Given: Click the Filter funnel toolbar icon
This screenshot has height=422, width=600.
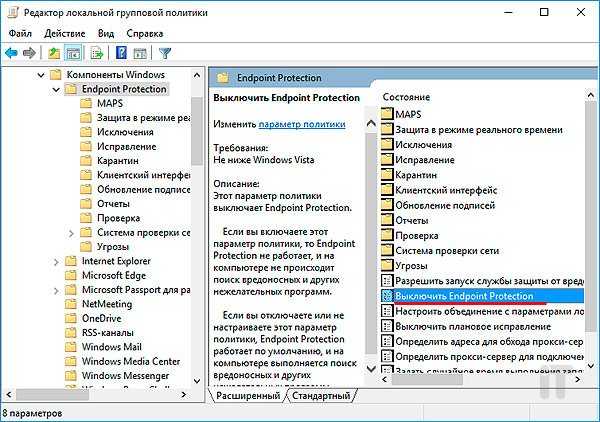Looking at the screenshot, I should [x=165, y=53].
